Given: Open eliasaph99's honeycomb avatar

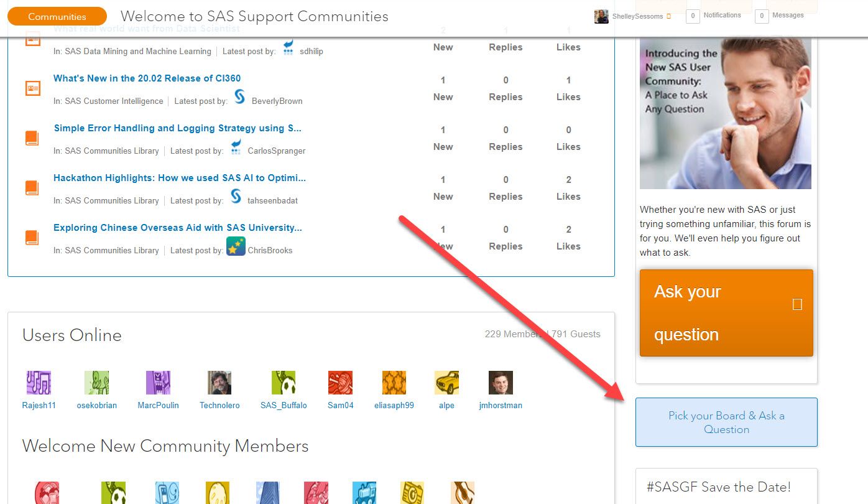Looking at the screenshot, I should tap(394, 382).
